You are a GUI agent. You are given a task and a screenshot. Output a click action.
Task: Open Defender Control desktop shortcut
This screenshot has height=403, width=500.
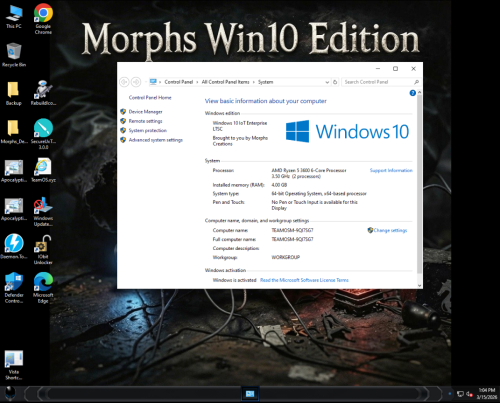coord(14,288)
